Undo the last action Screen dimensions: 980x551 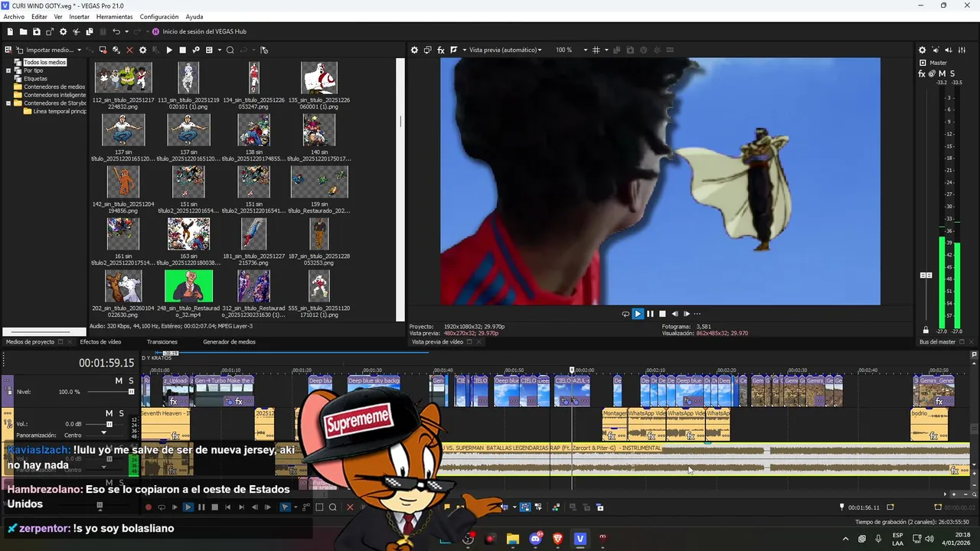(x=116, y=31)
